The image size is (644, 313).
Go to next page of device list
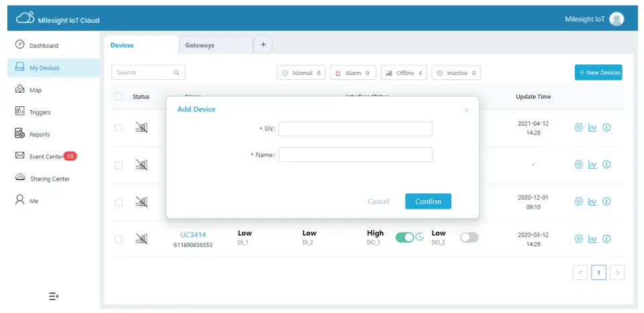(x=617, y=272)
